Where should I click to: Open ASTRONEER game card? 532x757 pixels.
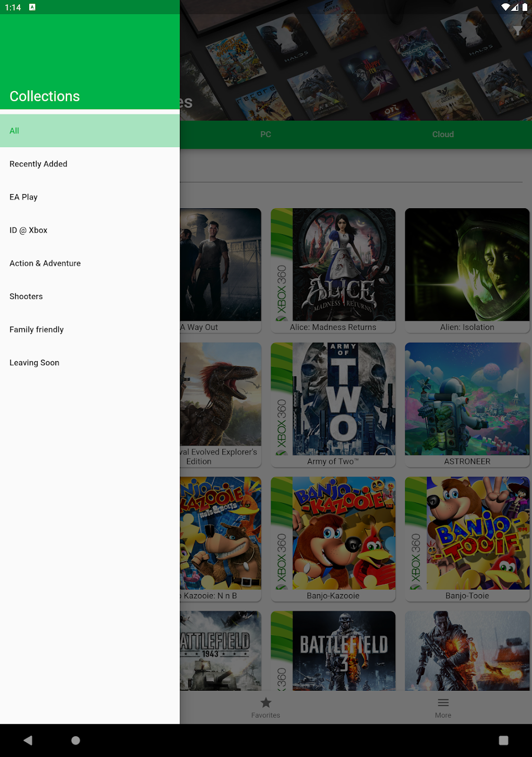click(x=467, y=404)
